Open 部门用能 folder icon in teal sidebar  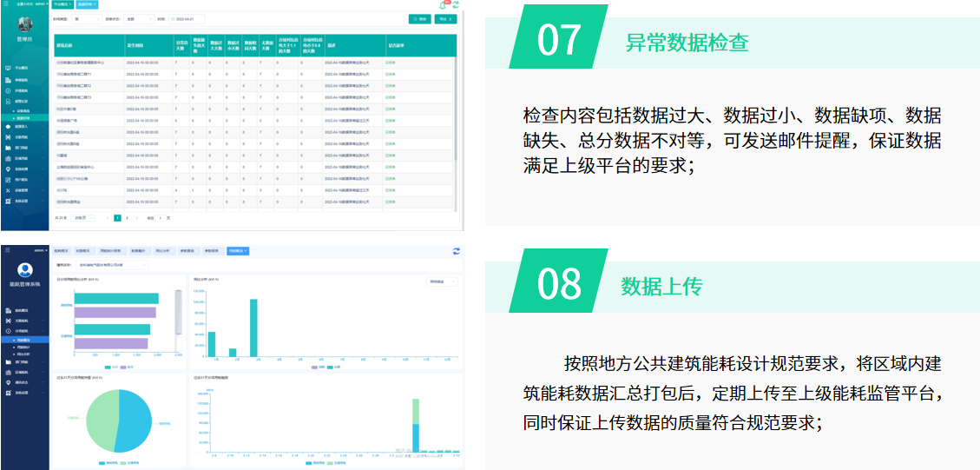(x=8, y=148)
